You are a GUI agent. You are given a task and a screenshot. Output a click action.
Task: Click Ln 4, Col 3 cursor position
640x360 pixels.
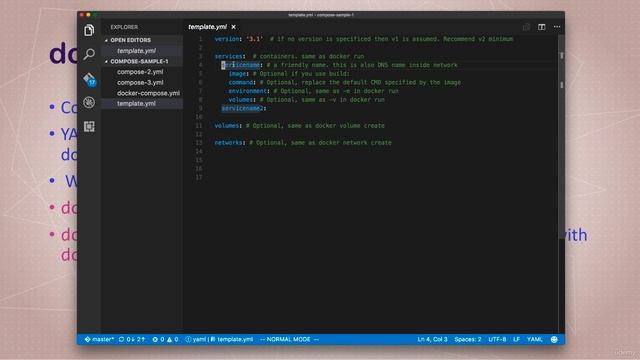(x=432, y=339)
